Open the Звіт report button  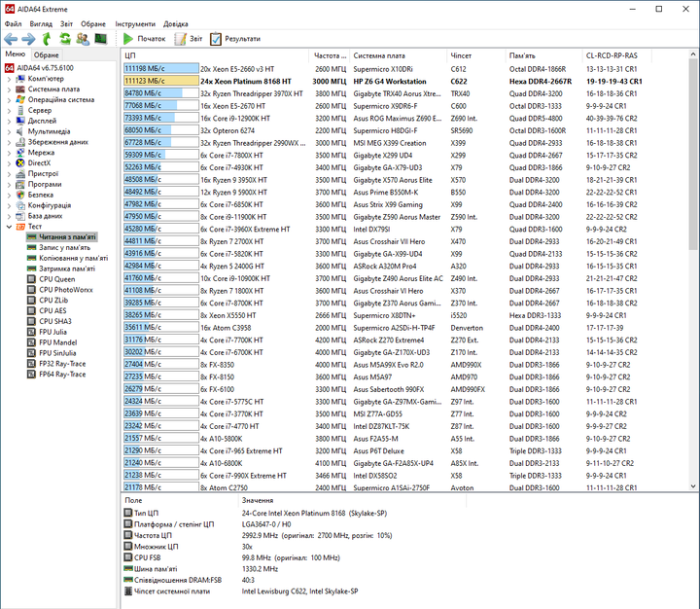[189, 39]
